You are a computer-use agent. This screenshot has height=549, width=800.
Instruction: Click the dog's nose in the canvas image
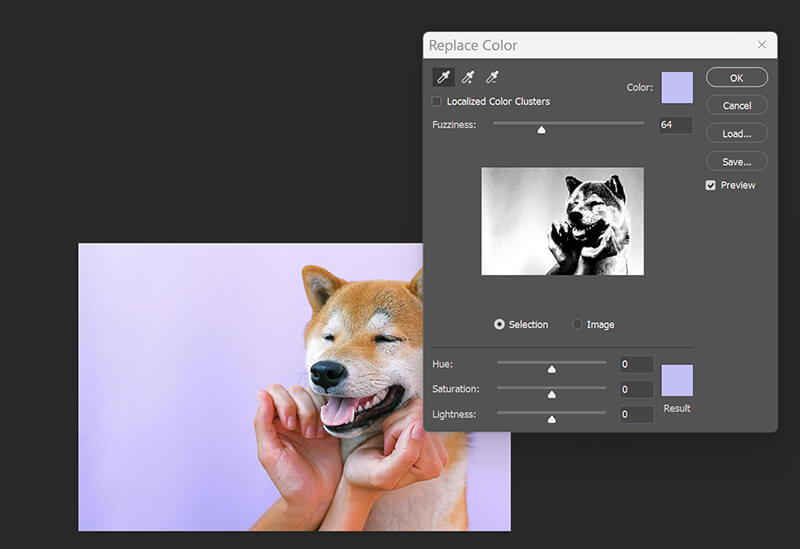[327, 375]
